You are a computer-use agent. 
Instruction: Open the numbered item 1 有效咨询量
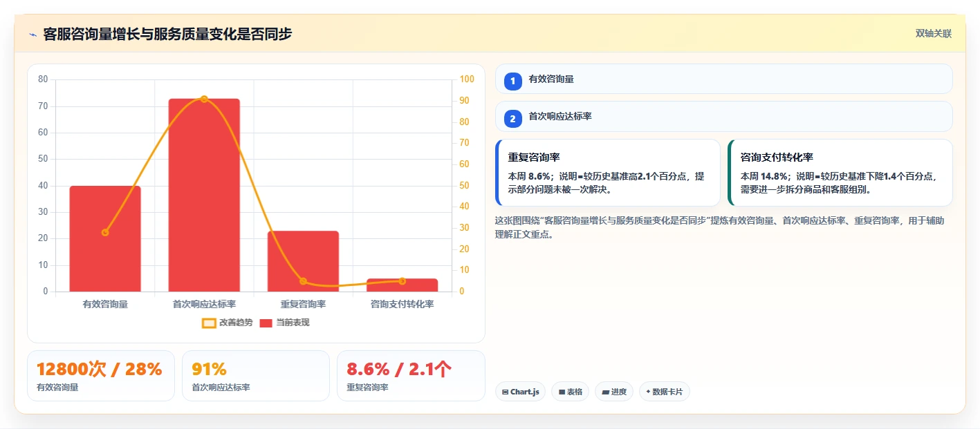723,79
